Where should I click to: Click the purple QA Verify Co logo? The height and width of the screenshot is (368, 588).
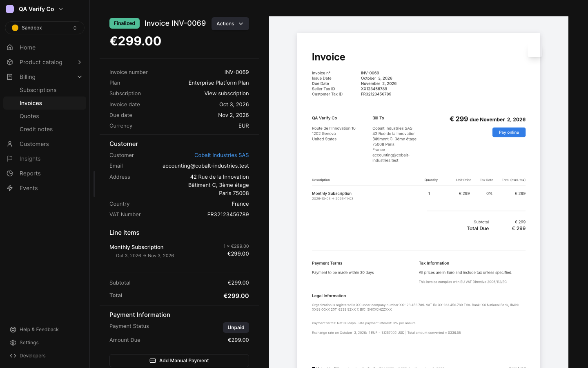tap(10, 9)
